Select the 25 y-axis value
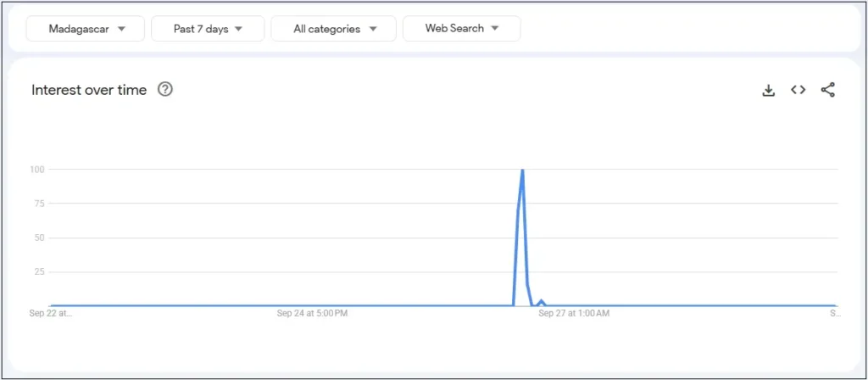Viewport: 868px width, 380px height. click(39, 271)
